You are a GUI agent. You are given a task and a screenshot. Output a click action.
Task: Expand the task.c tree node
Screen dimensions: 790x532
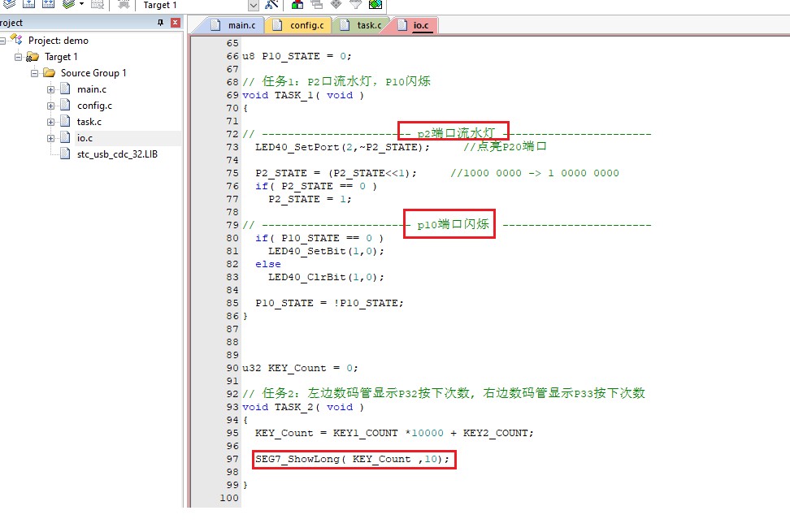[50, 123]
